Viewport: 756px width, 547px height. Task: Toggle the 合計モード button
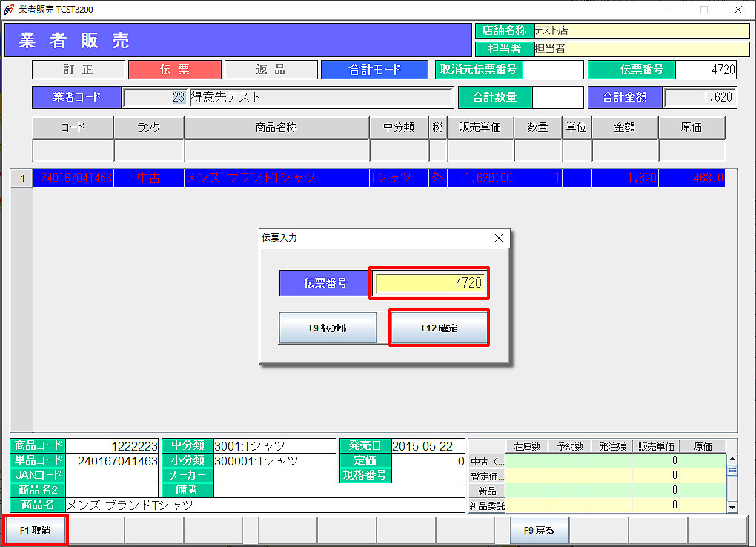tap(374, 70)
